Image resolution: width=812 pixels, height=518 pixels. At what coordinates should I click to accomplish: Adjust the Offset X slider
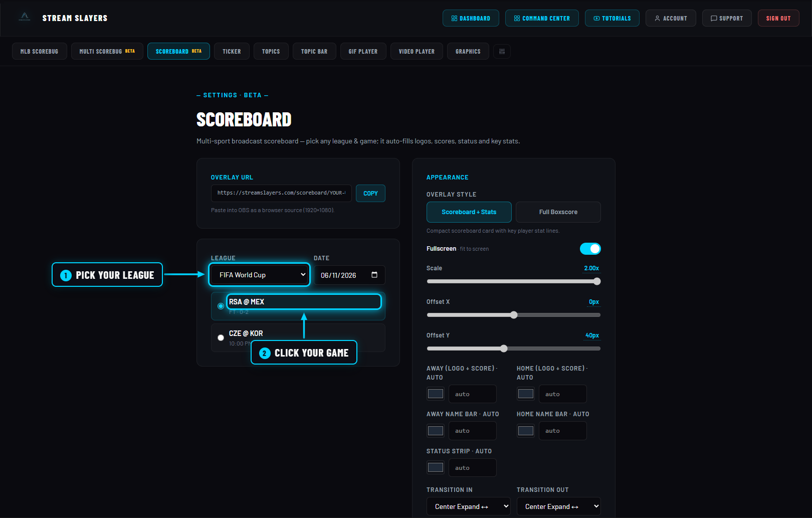pos(513,315)
